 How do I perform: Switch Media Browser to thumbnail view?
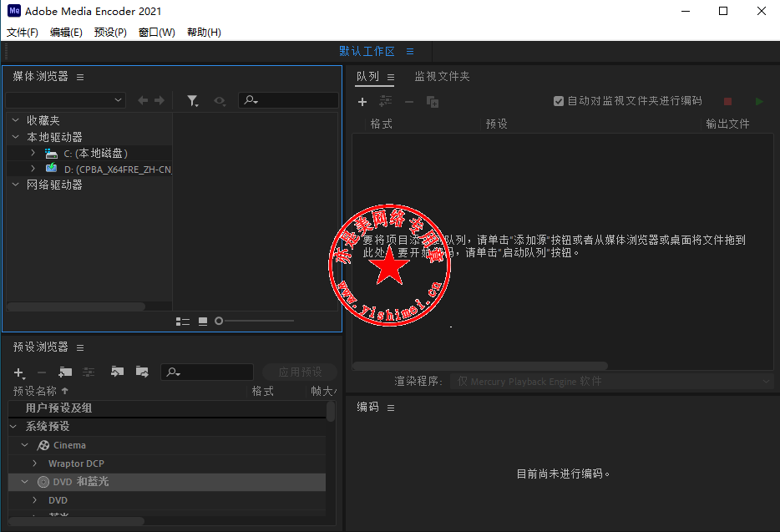pos(203,322)
